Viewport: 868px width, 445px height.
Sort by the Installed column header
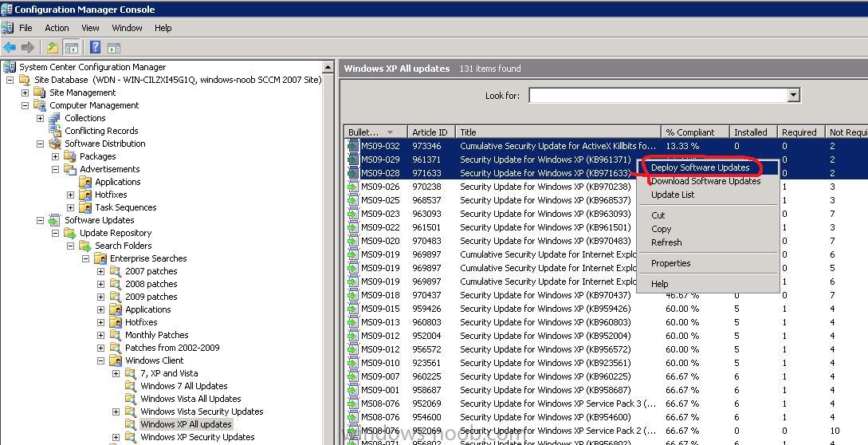(x=753, y=132)
